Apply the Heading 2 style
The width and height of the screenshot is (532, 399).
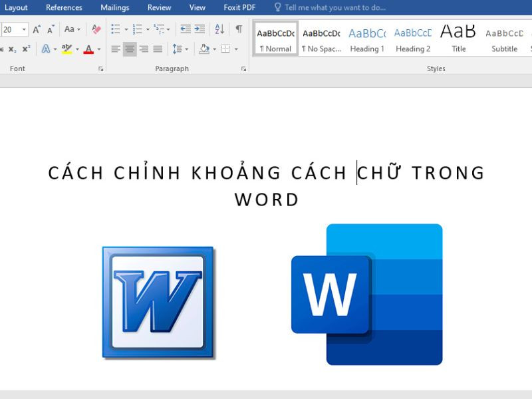(x=413, y=39)
